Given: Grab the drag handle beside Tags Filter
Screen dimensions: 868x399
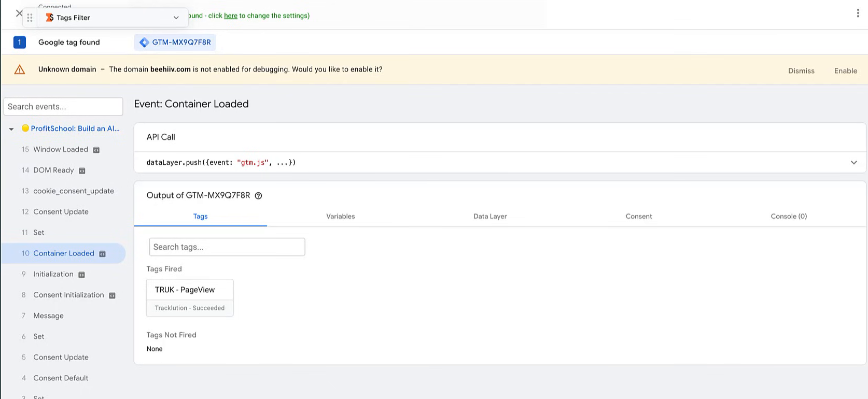Looking at the screenshot, I should point(30,18).
